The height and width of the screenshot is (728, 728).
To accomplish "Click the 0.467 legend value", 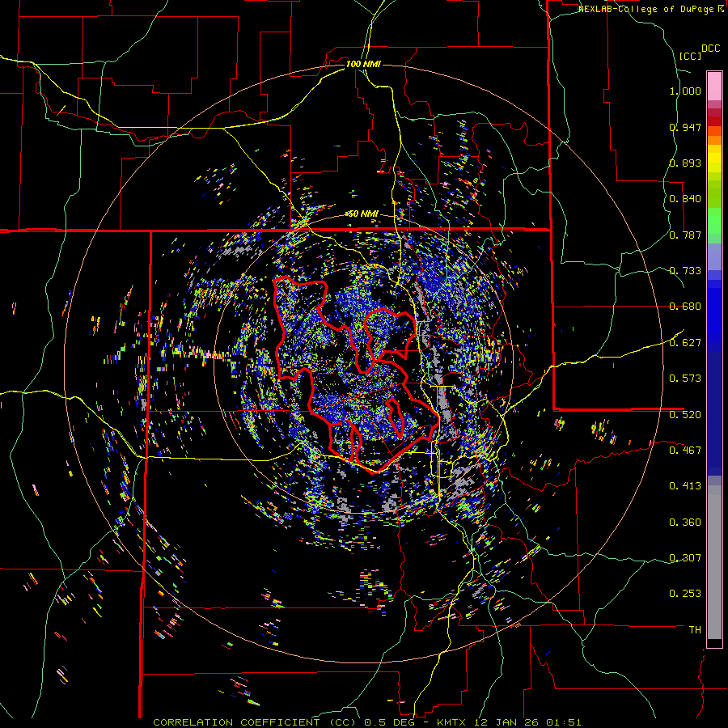I will (685, 450).
